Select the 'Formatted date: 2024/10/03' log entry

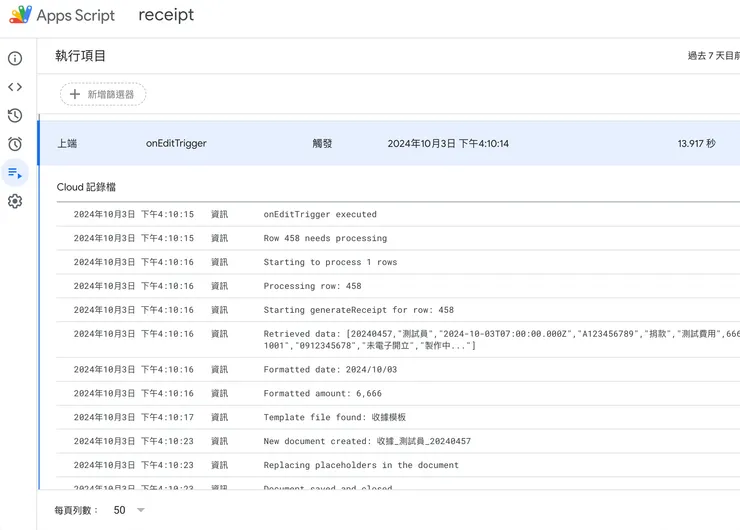coord(398,370)
